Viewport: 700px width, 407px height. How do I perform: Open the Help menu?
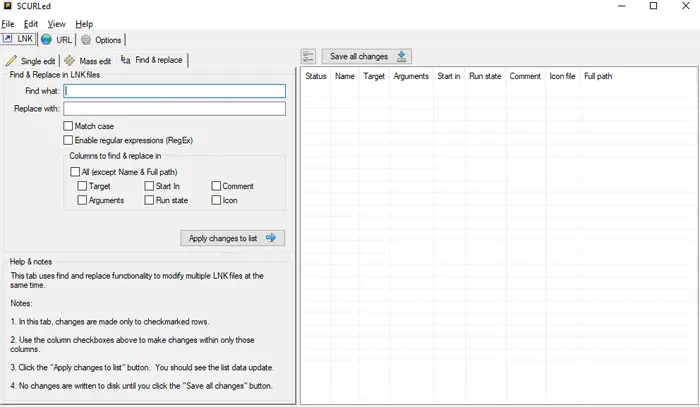[84, 24]
